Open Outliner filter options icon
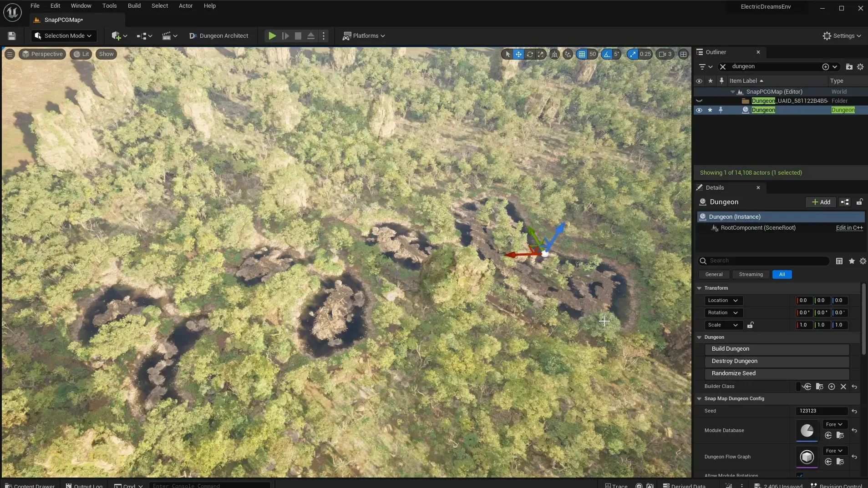The image size is (868, 488). tap(705, 67)
